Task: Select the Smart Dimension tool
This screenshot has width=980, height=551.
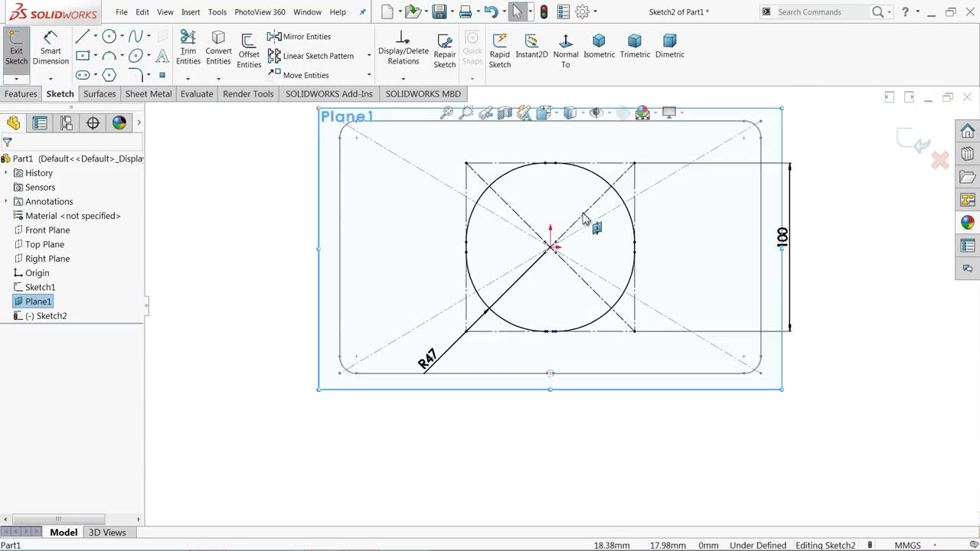Action: point(51,49)
